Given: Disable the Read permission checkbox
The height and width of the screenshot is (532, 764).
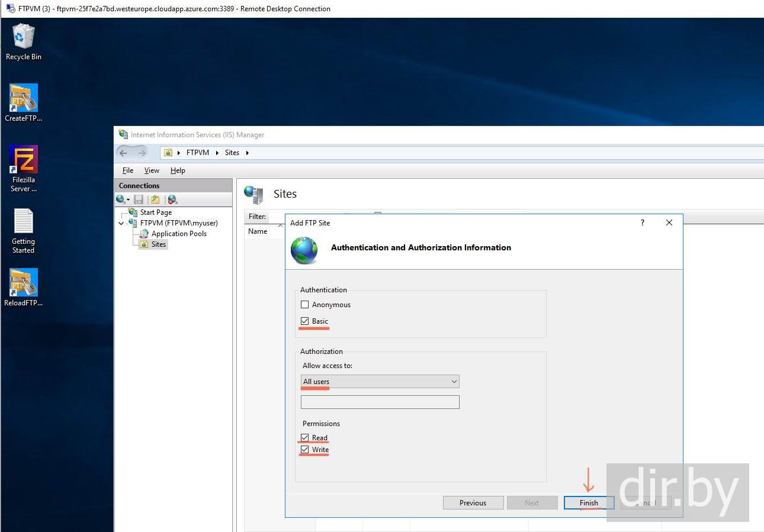Looking at the screenshot, I should click(x=305, y=438).
